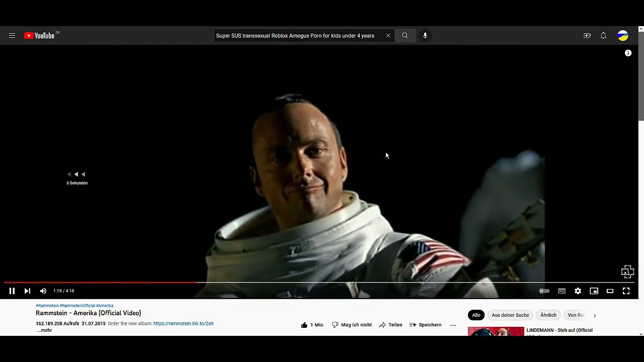This screenshot has width=644, height=362.
Task: Open the account avatar menu
Action: click(x=623, y=36)
